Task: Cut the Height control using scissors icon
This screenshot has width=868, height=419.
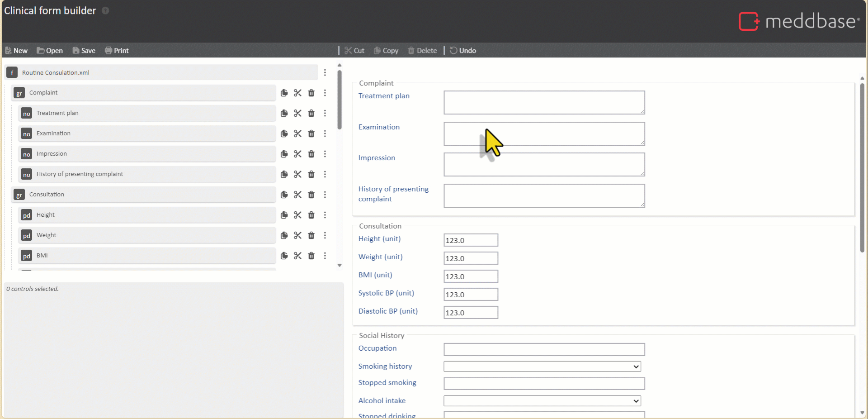Action: (x=297, y=215)
